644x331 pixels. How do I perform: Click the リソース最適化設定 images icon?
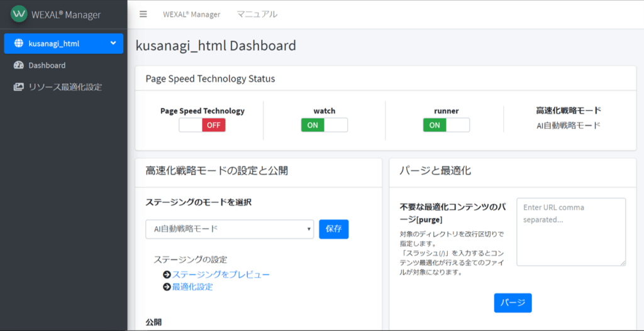coord(18,87)
